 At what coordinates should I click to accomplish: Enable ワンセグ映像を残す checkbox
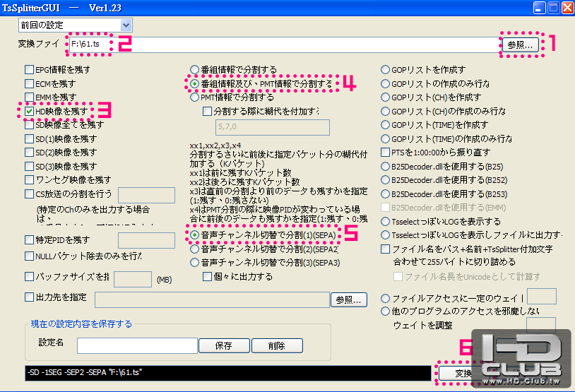pyautogui.click(x=30, y=179)
